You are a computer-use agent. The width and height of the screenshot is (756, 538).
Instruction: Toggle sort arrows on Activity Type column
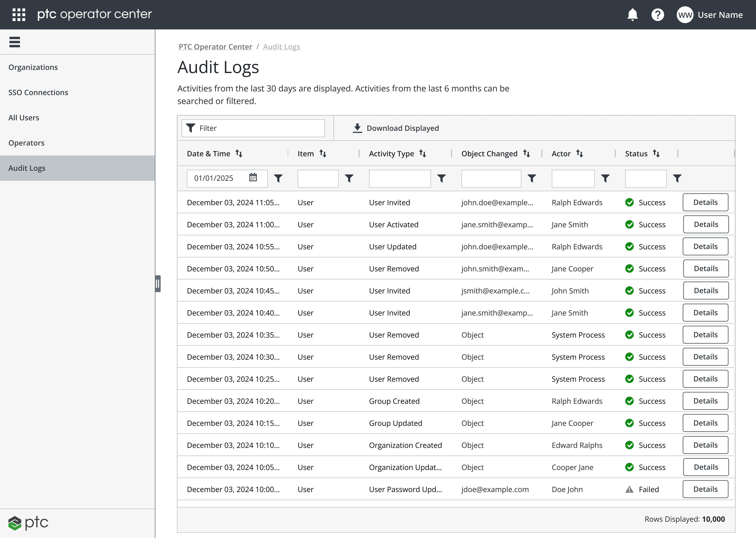coord(422,153)
